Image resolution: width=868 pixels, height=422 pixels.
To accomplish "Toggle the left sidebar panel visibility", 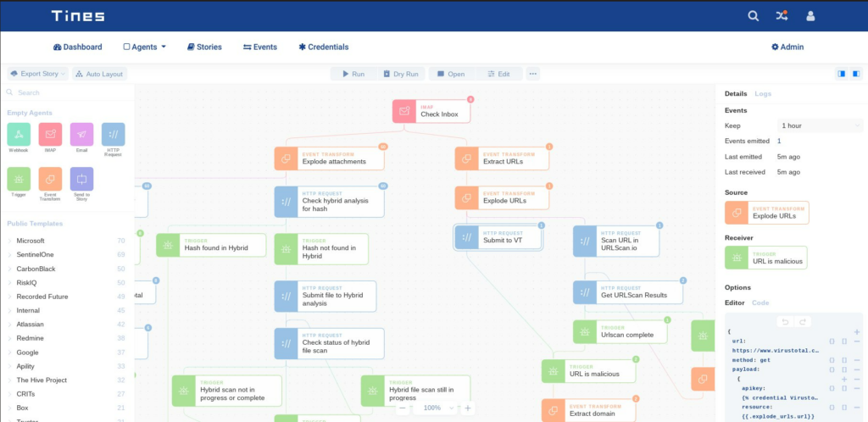I will pyautogui.click(x=842, y=74).
